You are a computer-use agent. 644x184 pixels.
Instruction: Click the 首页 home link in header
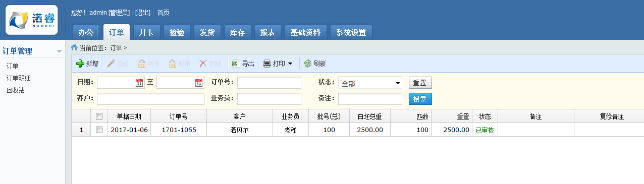click(x=163, y=12)
